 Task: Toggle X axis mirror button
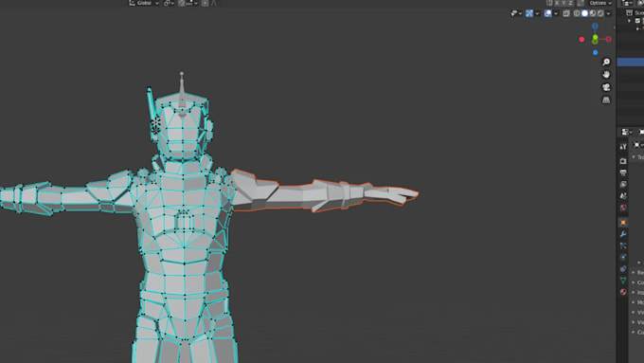point(557,3)
